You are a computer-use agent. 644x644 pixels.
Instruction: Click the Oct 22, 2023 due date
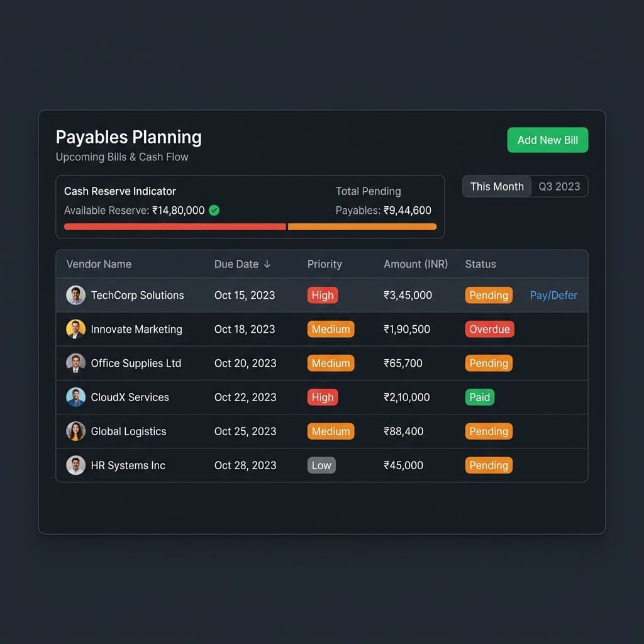point(245,397)
